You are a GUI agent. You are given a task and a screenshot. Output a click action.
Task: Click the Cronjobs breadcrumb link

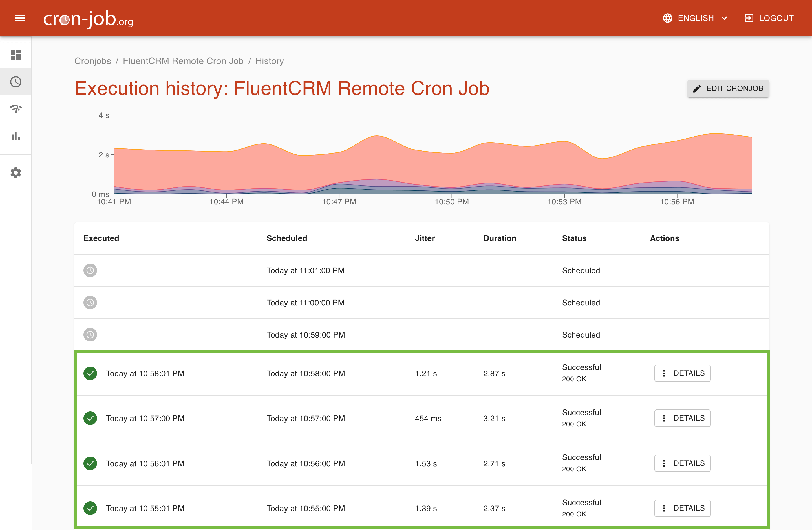[x=92, y=61]
